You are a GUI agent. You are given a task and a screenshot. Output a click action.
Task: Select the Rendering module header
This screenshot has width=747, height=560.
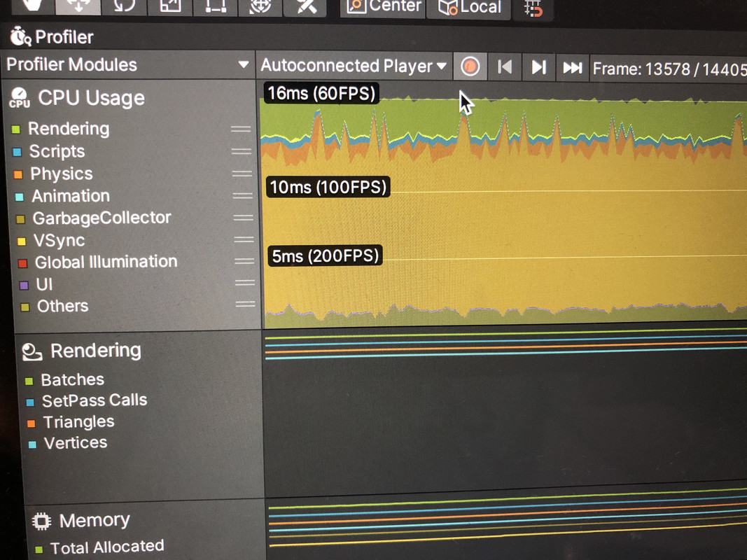coord(96,351)
